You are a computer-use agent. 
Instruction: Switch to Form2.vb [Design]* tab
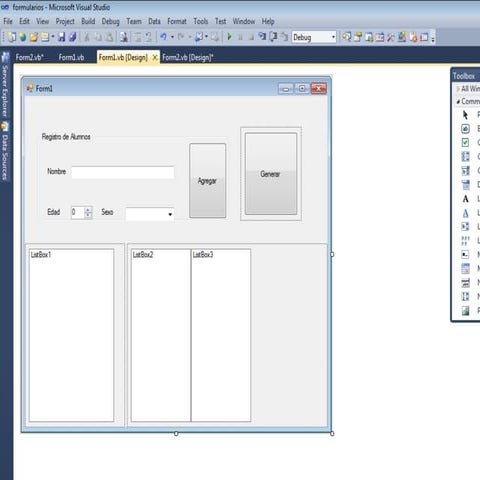pyautogui.click(x=188, y=57)
